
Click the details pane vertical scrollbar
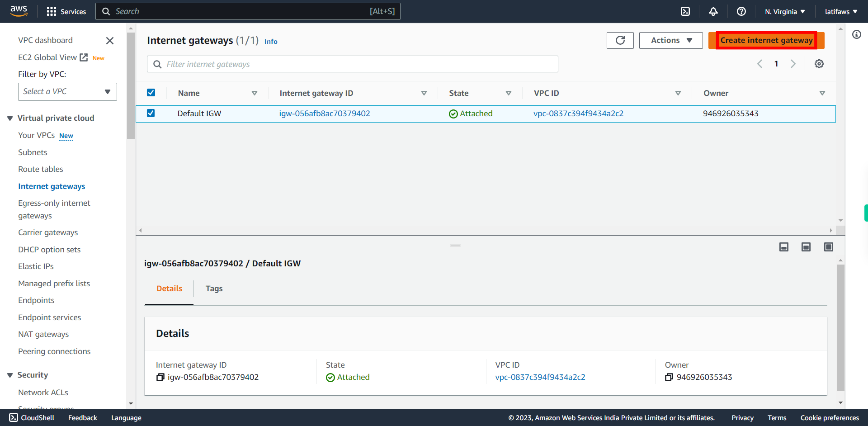click(x=840, y=328)
